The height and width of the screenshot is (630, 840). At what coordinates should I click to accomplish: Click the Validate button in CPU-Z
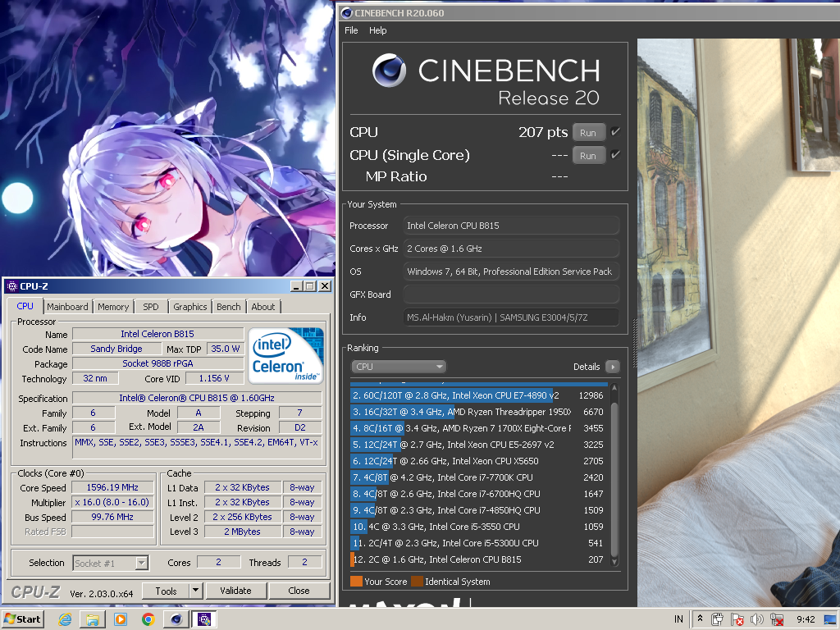click(235, 591)
